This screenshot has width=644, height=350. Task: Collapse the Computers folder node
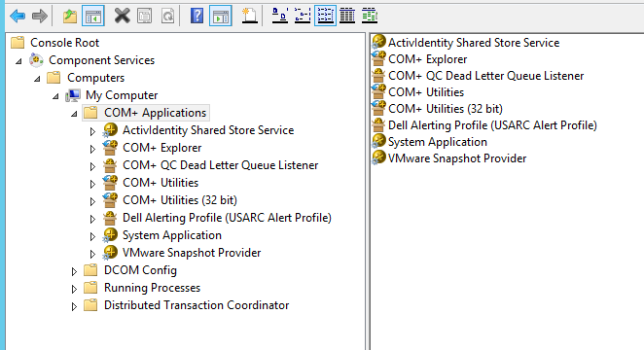(x=37, y=79)
